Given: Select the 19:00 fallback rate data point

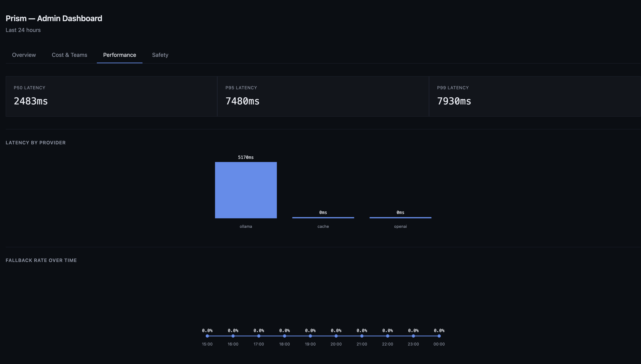Looking at the screenshot, I should coord(310,336).
